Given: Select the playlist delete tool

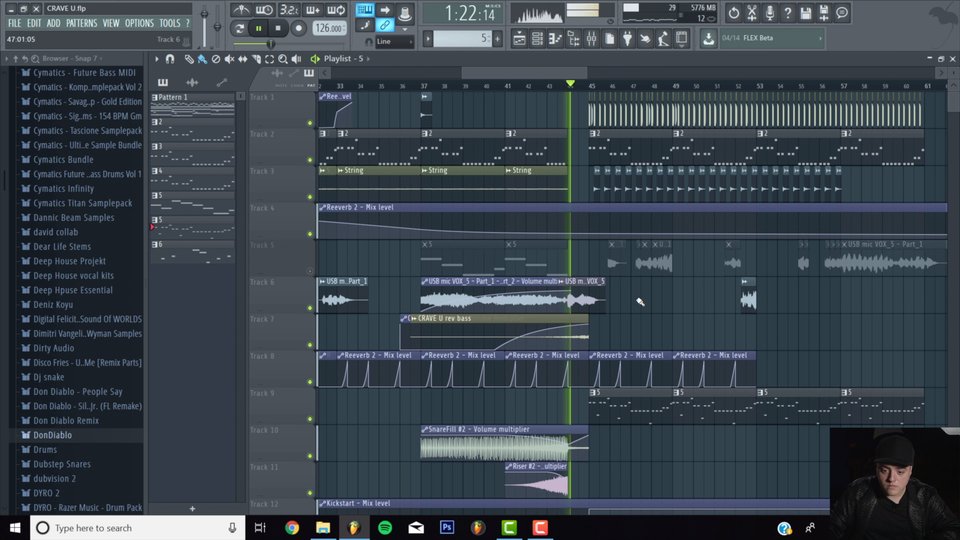Looking at the screenshot, I should point(216,59).
